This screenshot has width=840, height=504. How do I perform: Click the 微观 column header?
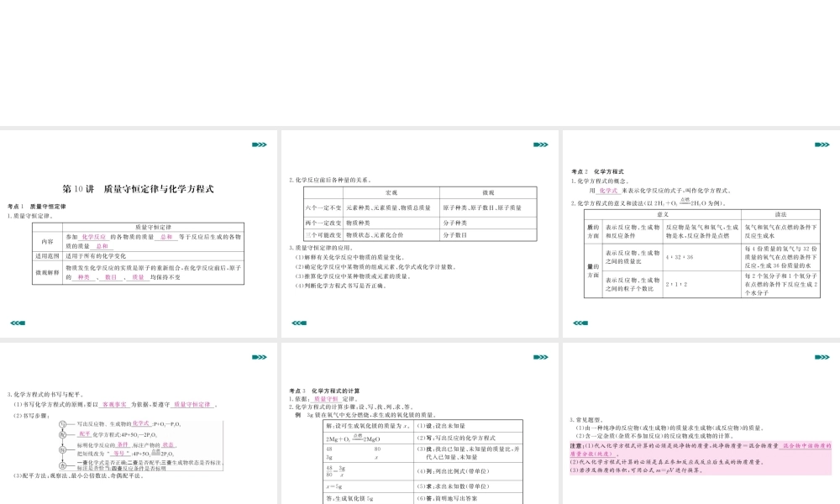tap(488, 193)
